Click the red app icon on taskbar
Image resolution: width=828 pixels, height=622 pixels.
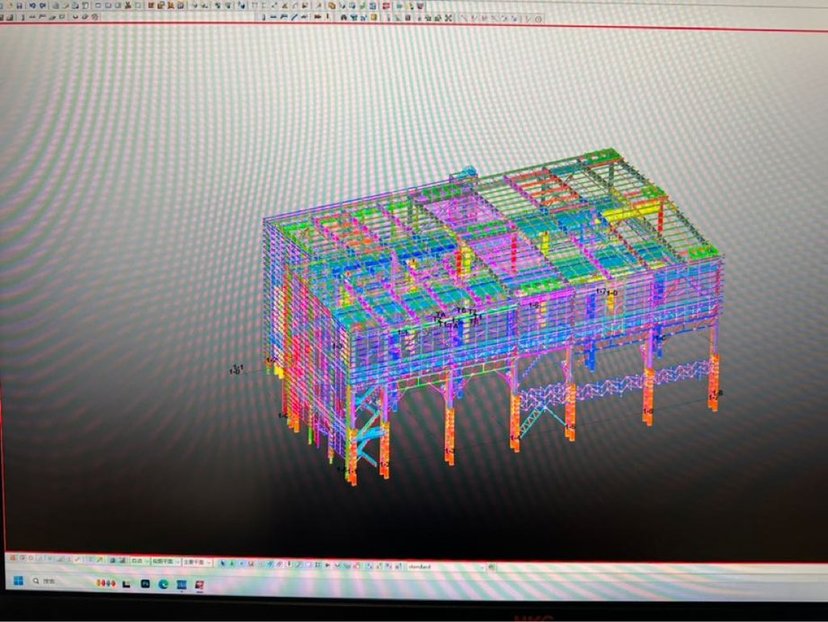pos(200,583)
